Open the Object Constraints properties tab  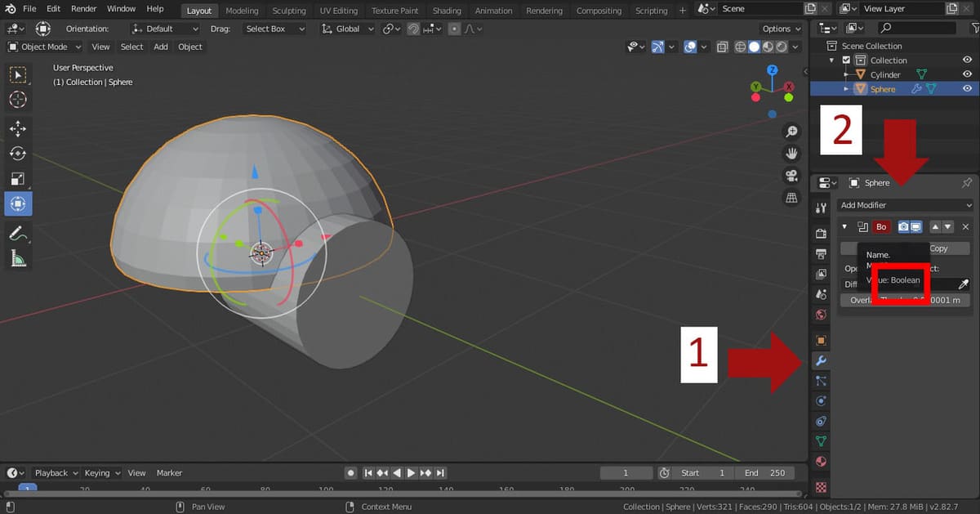coord(822,421)
